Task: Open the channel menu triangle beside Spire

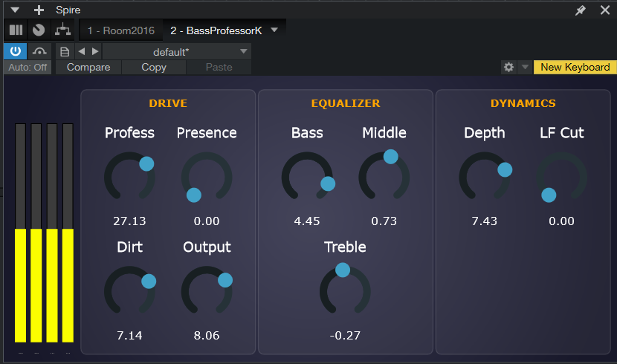Action: (x=15, y=10)
